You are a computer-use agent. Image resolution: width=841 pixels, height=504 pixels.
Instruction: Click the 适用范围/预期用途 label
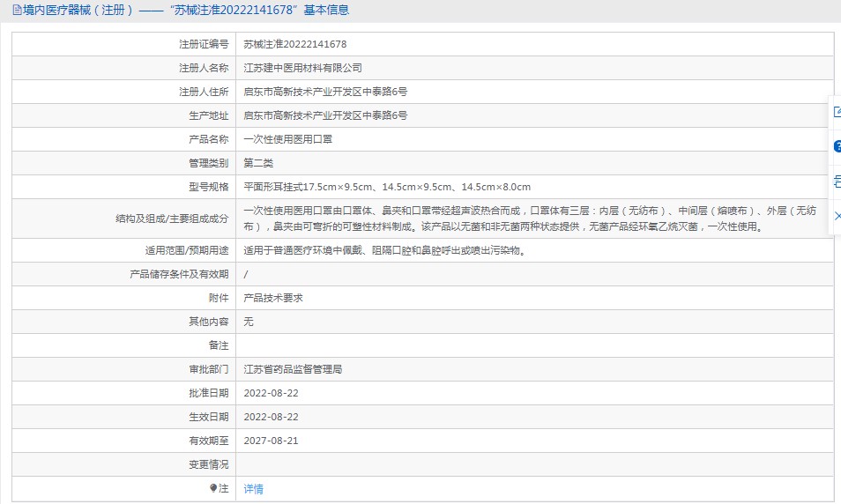187,250
